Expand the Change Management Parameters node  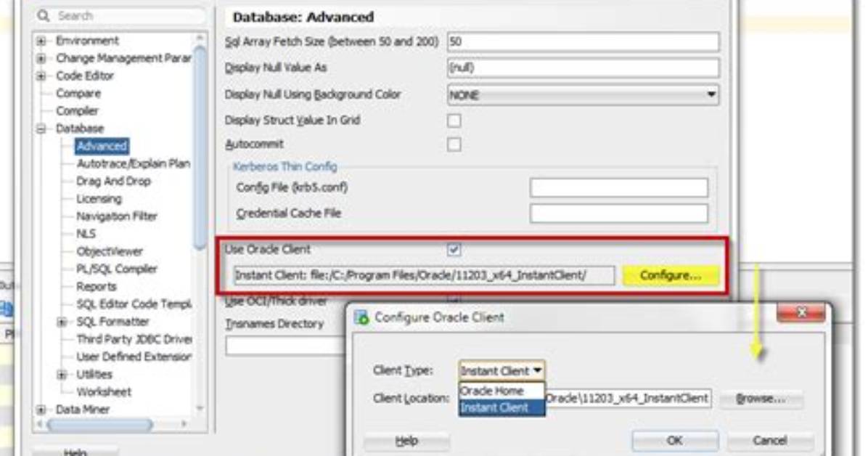[41, 58]
